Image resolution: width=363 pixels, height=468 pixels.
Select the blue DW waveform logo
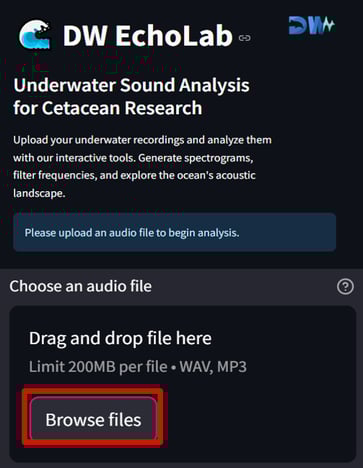tap(311, 25)
